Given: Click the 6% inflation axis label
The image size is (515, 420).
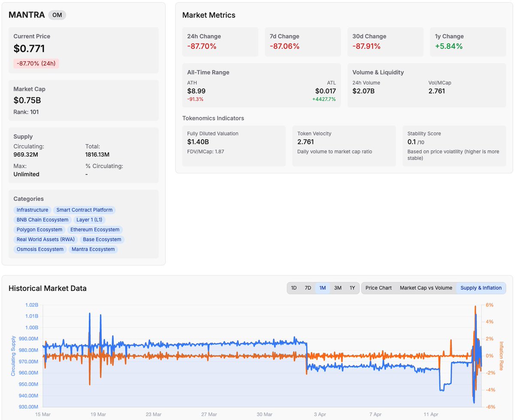Looking at the screenshot, I should coord(490,305).
